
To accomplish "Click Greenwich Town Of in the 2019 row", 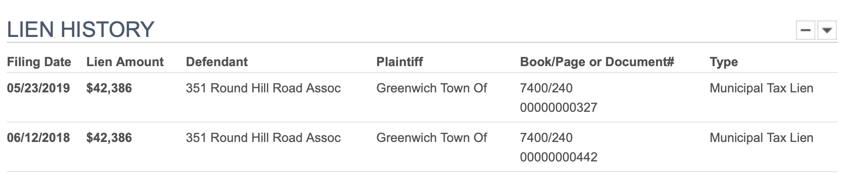I will coord(432,88).
